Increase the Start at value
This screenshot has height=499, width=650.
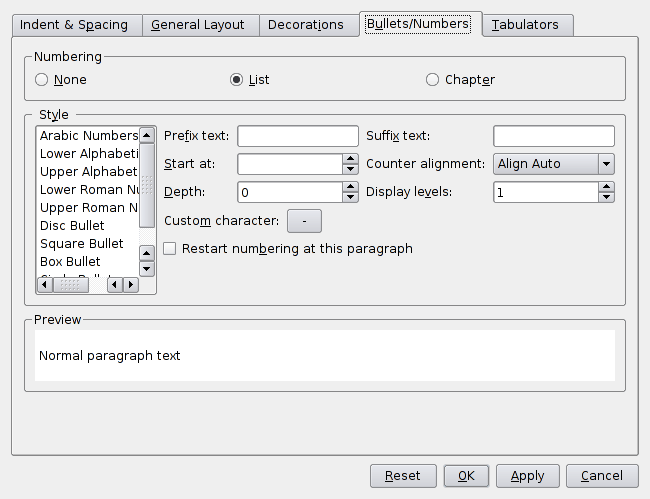pos(350,158)
